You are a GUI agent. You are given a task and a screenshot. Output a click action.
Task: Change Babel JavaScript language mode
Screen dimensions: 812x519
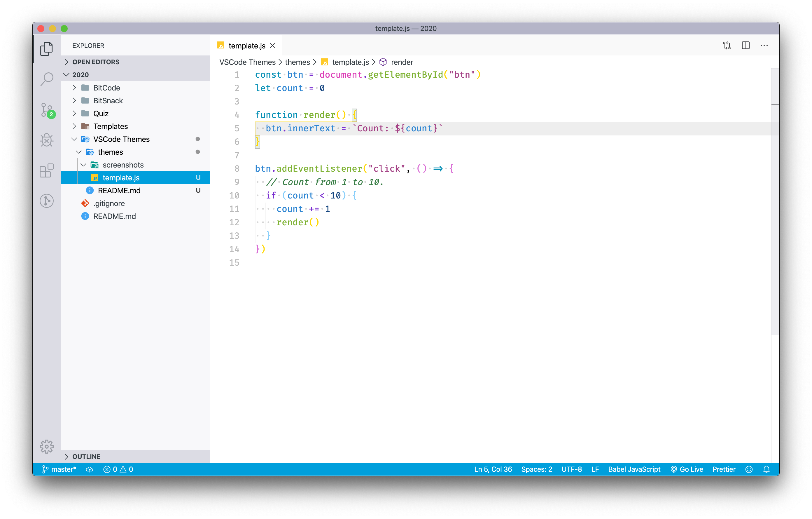634,469
